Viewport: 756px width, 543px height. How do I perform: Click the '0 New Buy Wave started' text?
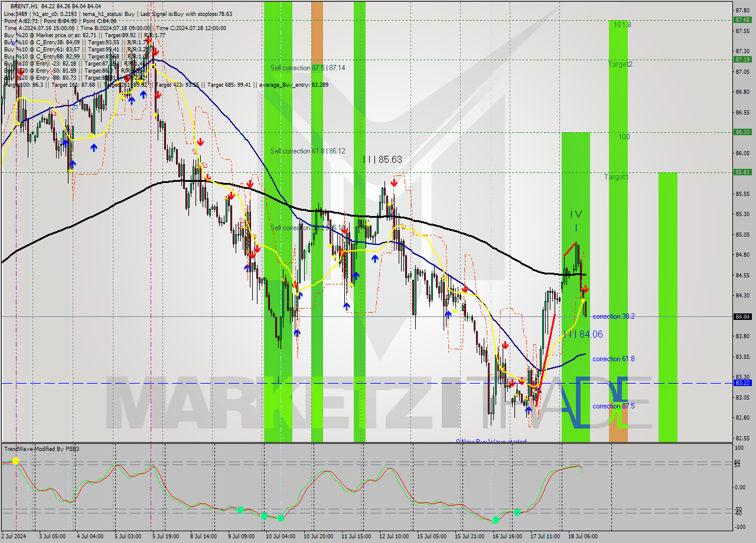(491, 441)
